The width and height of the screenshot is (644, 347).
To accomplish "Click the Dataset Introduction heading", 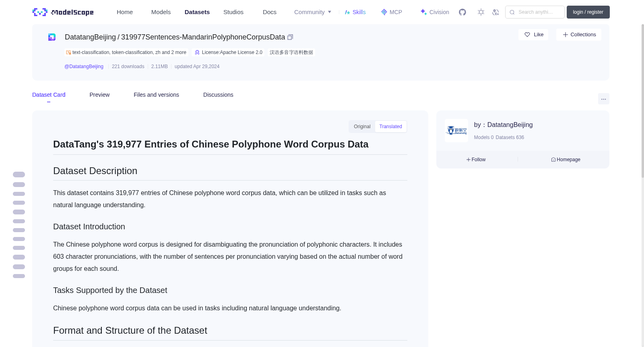I will point(89,226).
